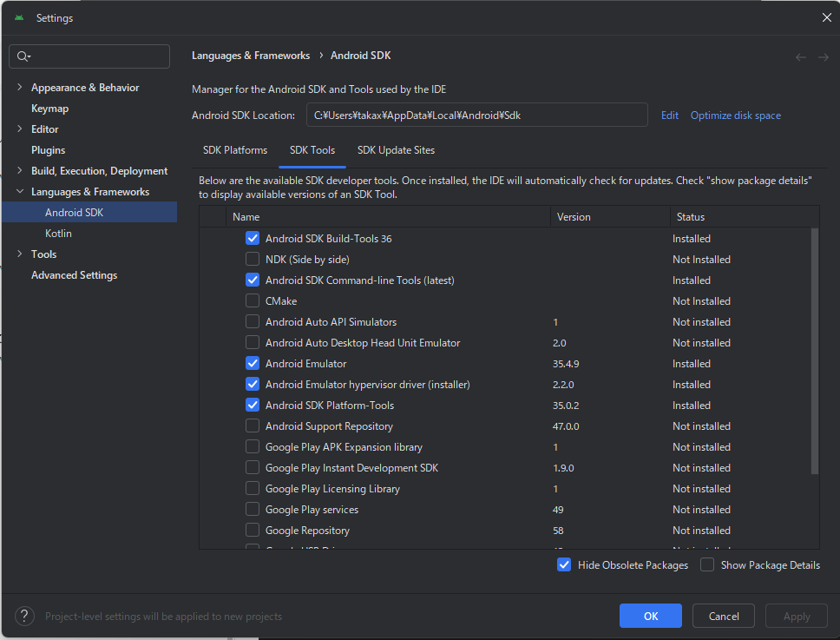The height and width of the screenshot is (640, 840).
Task: Close the Settings dialog window
Action: coord(826,17)
